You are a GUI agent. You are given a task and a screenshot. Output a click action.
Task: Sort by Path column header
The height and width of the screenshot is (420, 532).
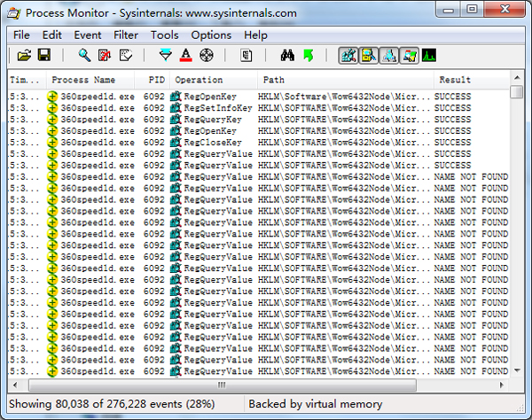coord(346,80)
